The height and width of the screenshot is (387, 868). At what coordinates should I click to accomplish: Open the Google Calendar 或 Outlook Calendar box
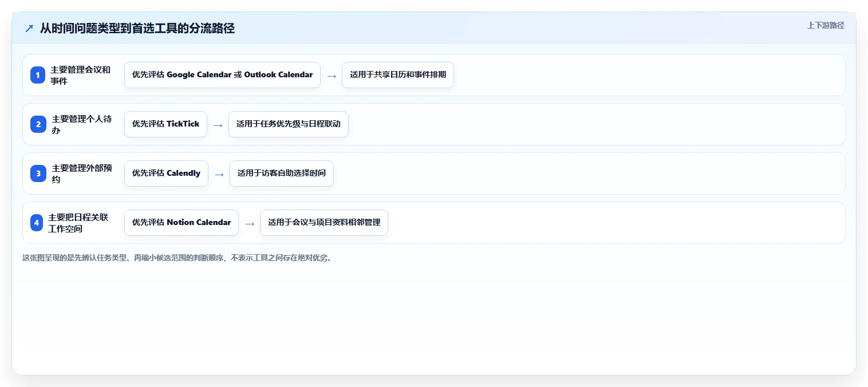[222, 75]
